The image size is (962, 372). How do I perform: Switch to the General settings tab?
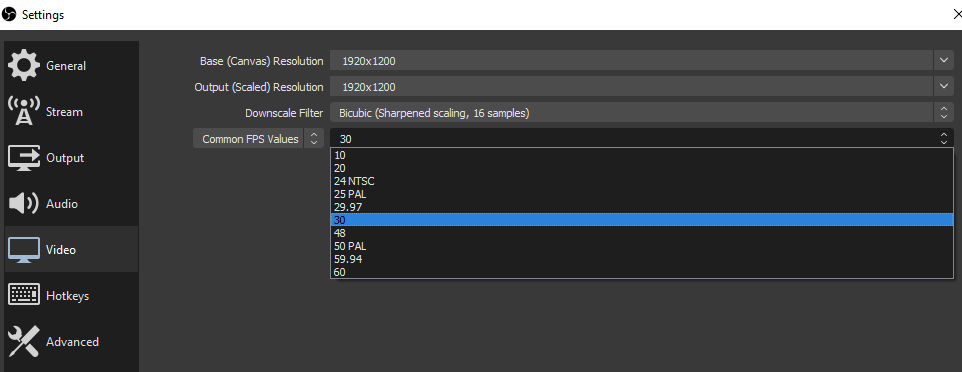(x=71, y=66)
